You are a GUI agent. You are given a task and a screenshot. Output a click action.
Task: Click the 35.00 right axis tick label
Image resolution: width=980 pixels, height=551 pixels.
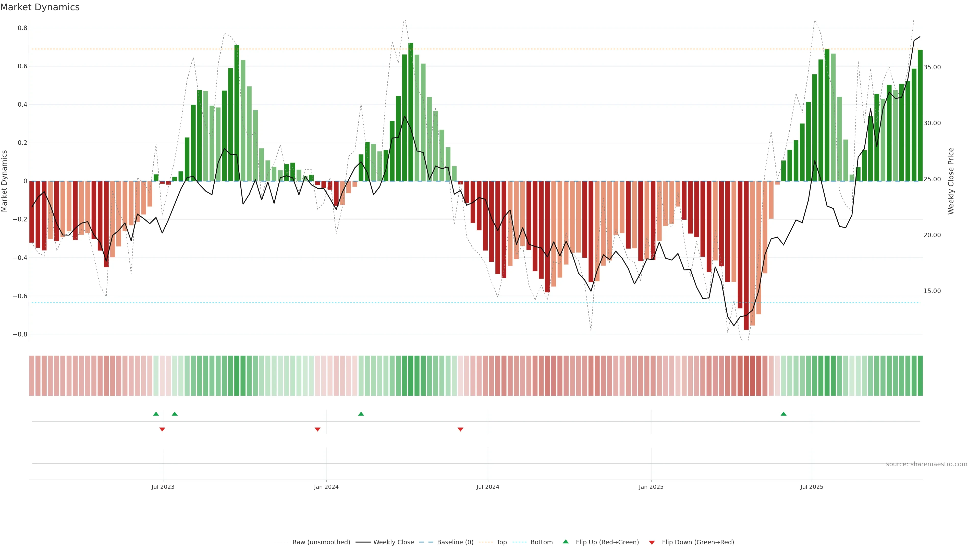[x=932, y=67]
